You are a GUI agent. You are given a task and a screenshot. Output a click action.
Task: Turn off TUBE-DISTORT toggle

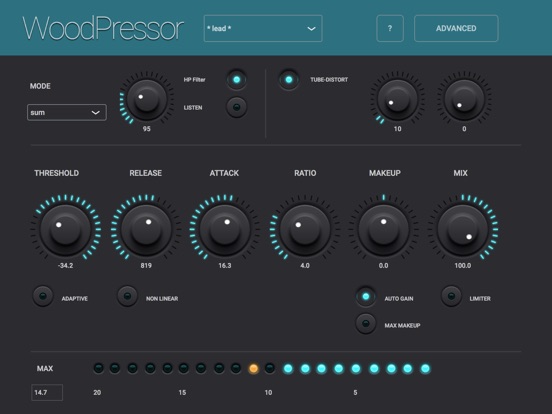289,80
